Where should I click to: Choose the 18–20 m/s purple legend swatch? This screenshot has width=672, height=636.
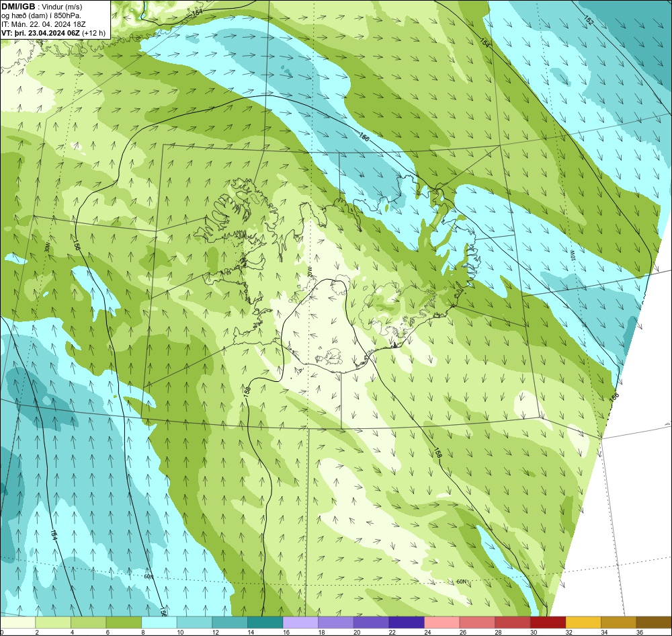pyautogui.click(x=336, y=623)
